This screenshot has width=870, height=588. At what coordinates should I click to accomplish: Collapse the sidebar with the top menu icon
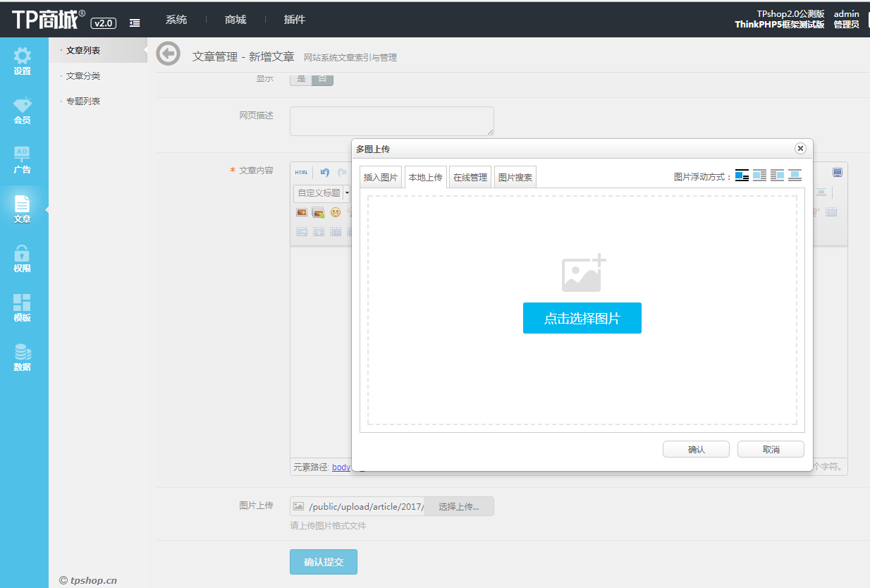click(135, 23)
